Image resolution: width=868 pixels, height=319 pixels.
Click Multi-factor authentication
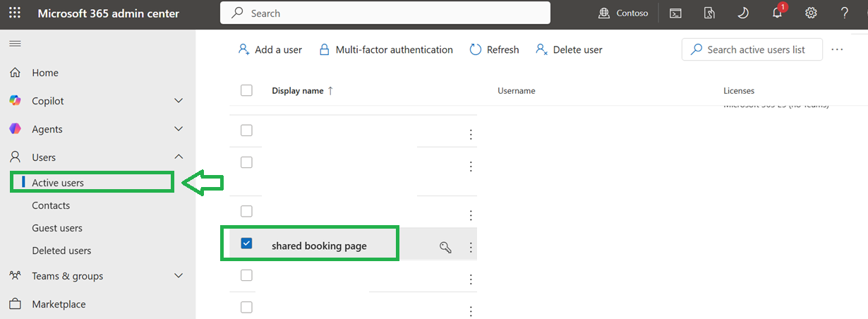[x=386, y=49]
